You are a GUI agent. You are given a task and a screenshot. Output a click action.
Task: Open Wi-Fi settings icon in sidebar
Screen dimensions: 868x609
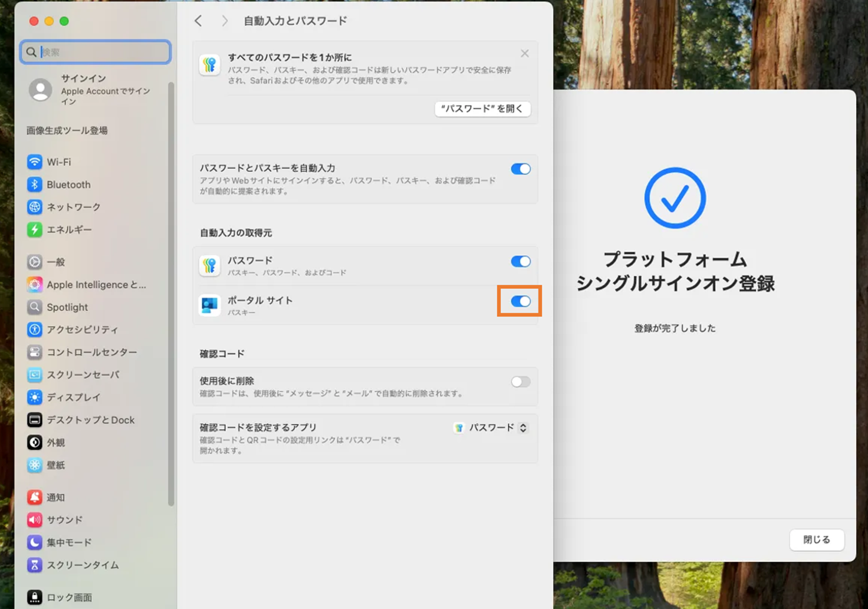[35, 162]
